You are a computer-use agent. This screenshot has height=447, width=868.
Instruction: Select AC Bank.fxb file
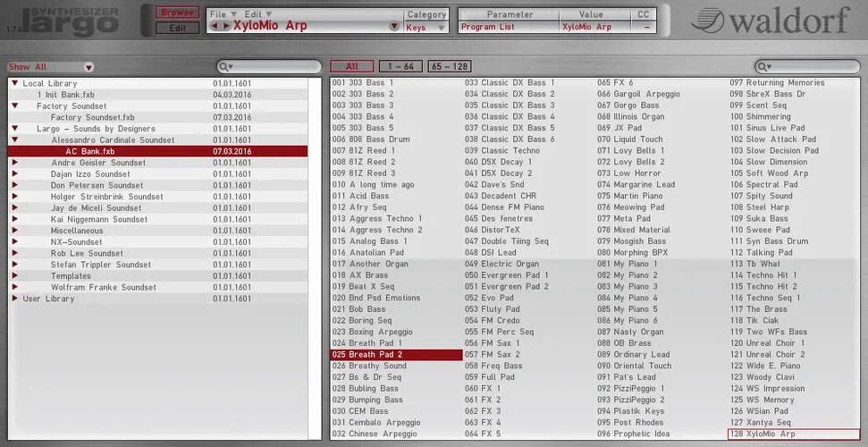pyautogui.click(x=157, y=151)
